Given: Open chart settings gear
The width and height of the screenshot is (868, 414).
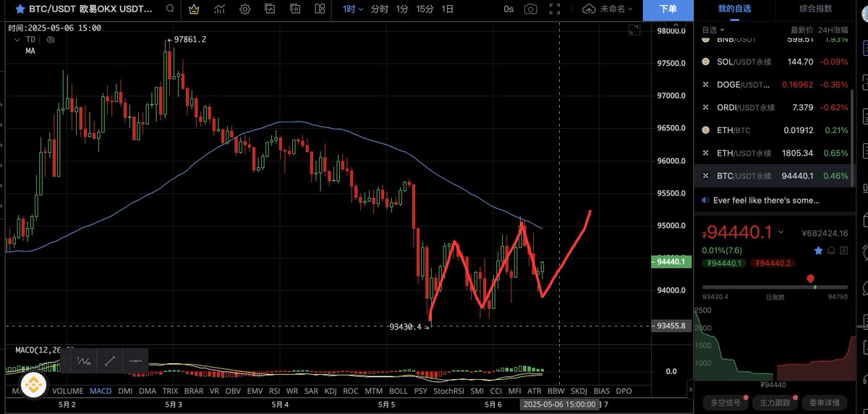Looking at the screenshot, I should 245,9.
